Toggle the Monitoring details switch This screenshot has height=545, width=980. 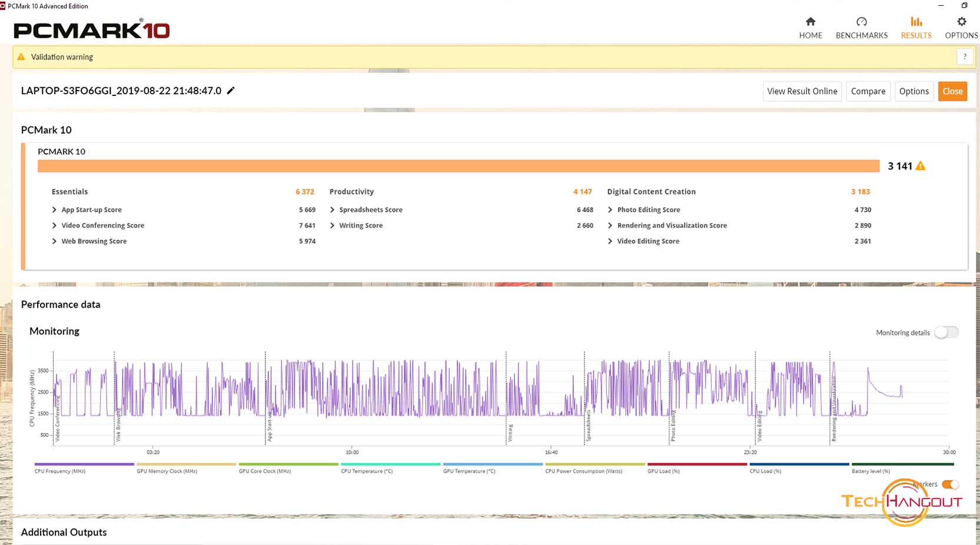tap(946, 333)
